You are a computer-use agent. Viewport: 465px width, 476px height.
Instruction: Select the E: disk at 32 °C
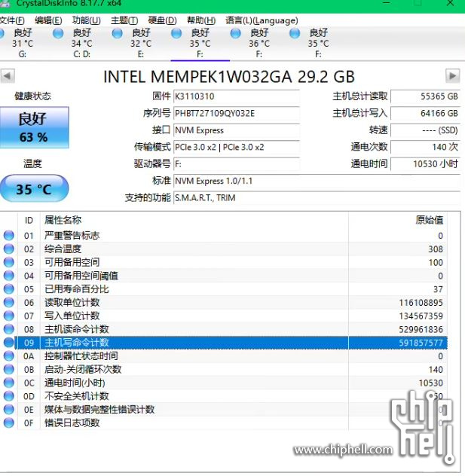(141, 43)
